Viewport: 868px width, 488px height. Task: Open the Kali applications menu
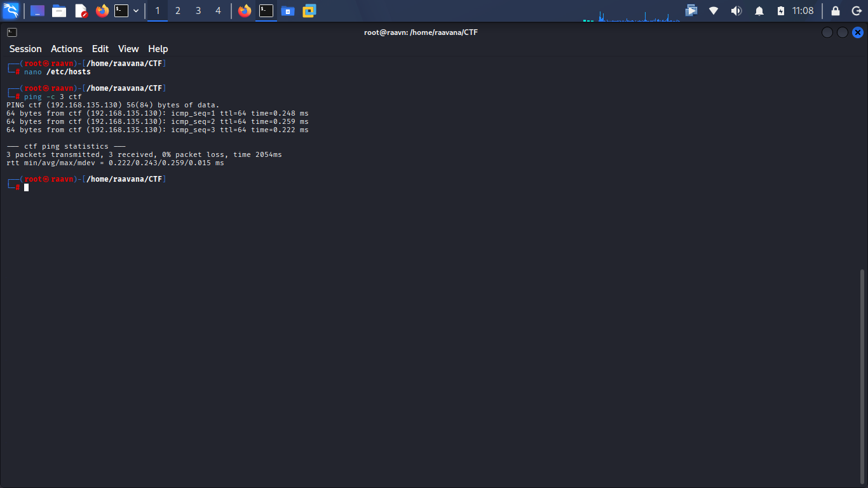[x=11, y=10]
